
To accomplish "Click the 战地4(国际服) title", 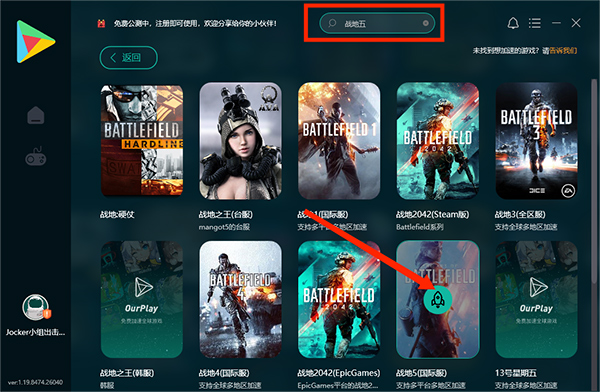I will 224,373.
